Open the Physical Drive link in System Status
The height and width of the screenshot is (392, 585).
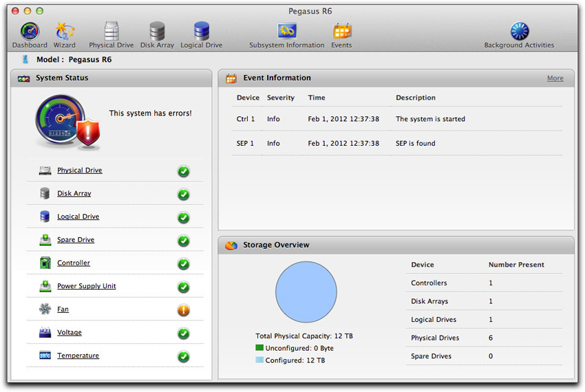point(79,171)
